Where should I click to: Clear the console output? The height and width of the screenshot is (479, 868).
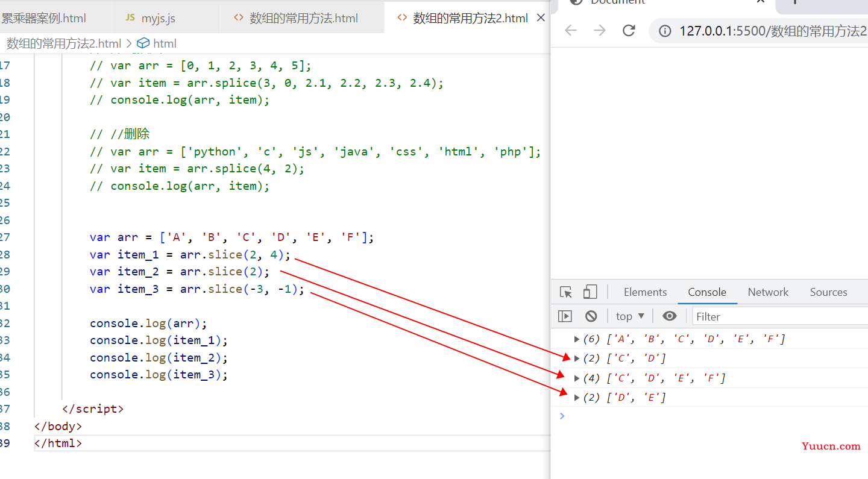pyautogui.click(x=591, y=316)
